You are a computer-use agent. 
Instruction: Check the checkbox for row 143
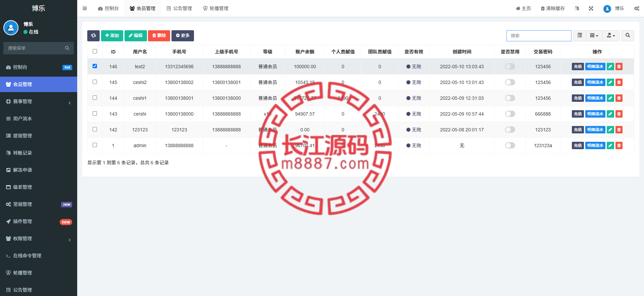click(x=95, y=114)
